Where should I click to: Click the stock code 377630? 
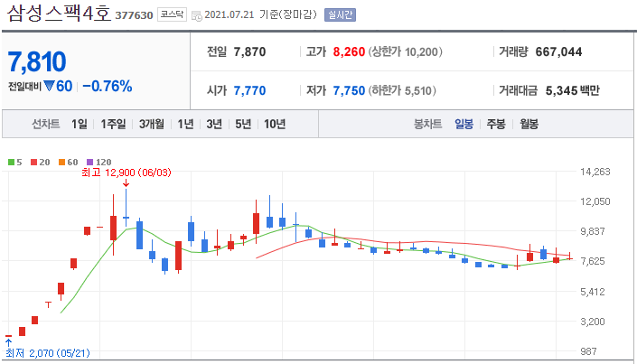(x=134, y=15)
